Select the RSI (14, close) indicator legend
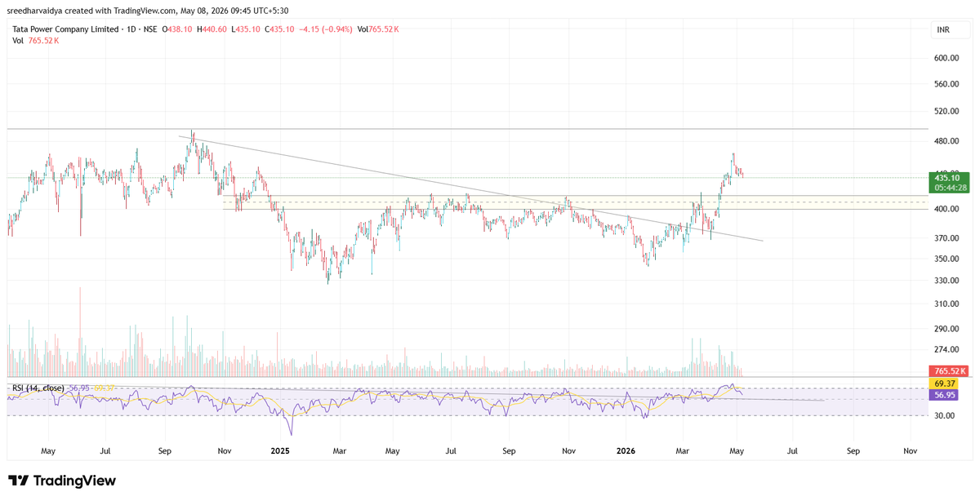980x501 pixels. pos(38,388)
